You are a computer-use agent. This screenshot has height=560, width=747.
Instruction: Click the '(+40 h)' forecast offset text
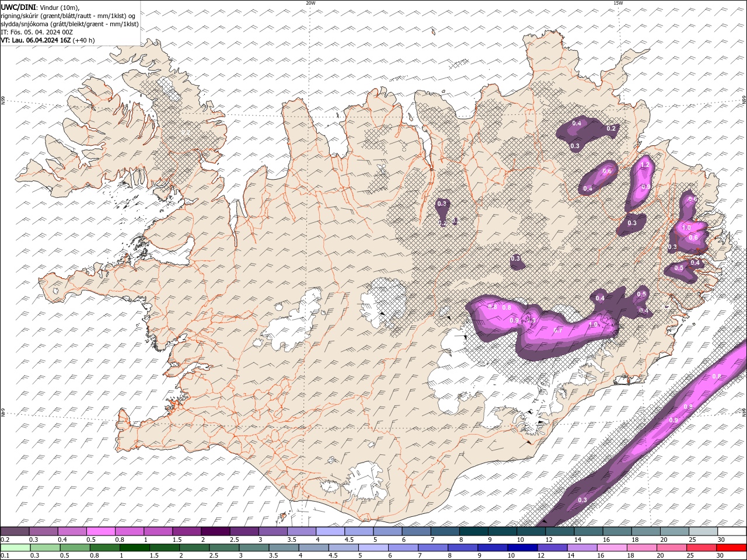(x=84, y=40)
